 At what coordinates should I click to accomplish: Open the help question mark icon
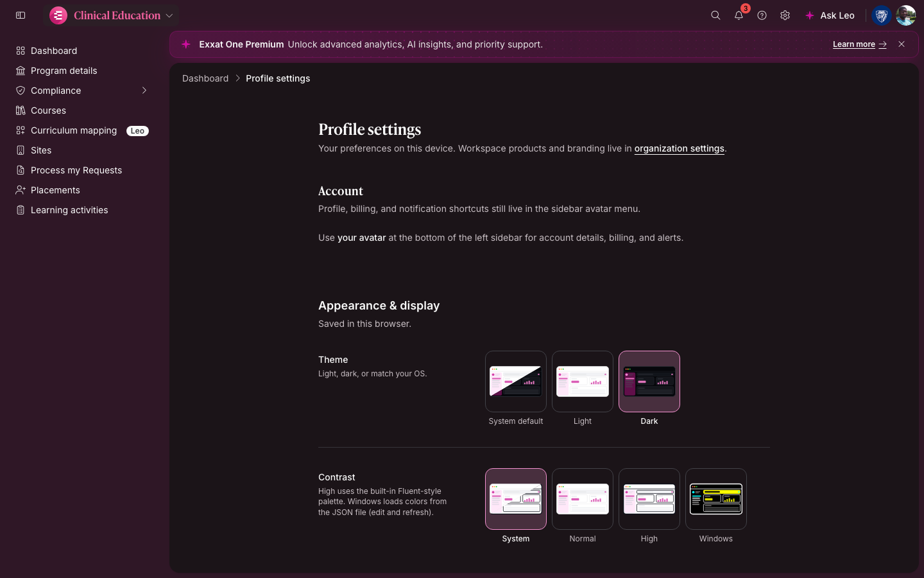coord(762,15)
